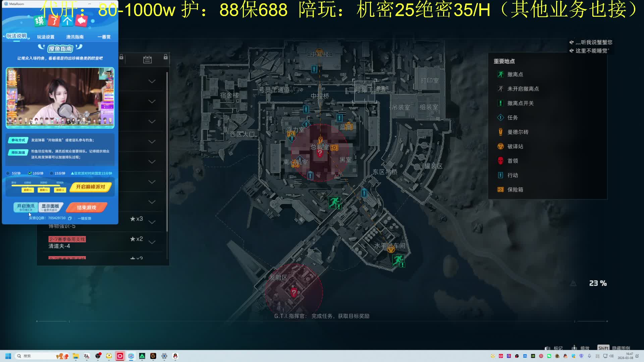Select the 10分钟 duration option
Screen dimensions: 644x362
30,173
